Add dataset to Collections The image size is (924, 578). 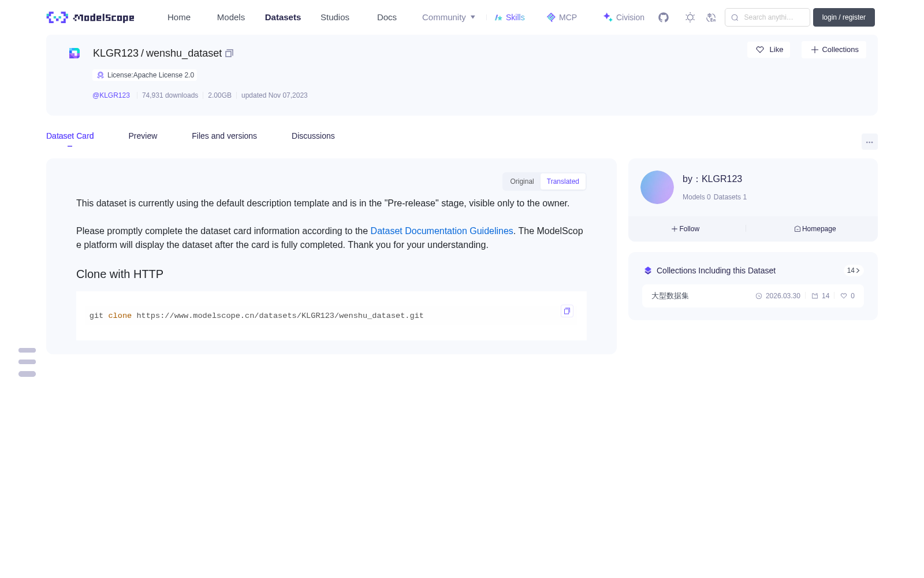(834, 50)
